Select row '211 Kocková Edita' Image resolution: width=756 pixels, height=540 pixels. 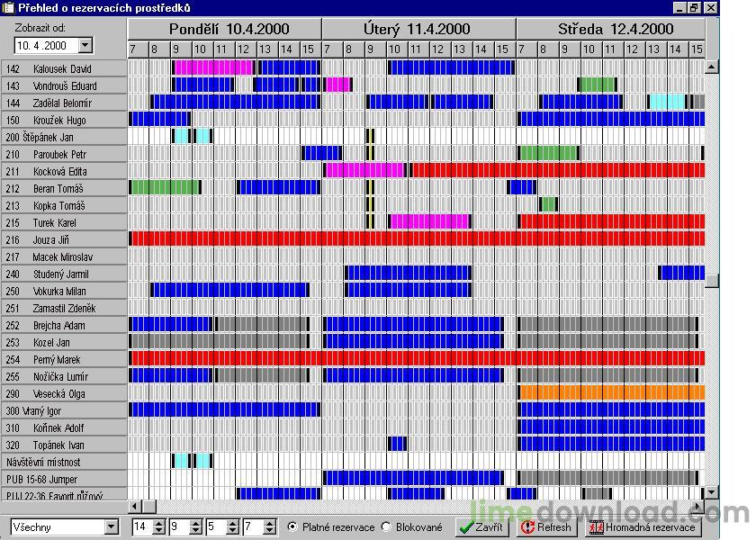[64, 171]
